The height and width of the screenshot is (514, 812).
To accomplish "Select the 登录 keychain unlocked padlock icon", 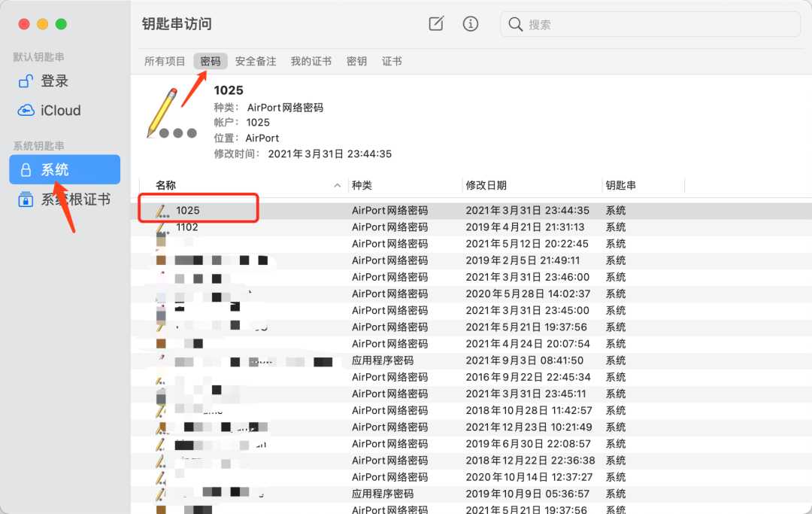I will pos(26,81).
